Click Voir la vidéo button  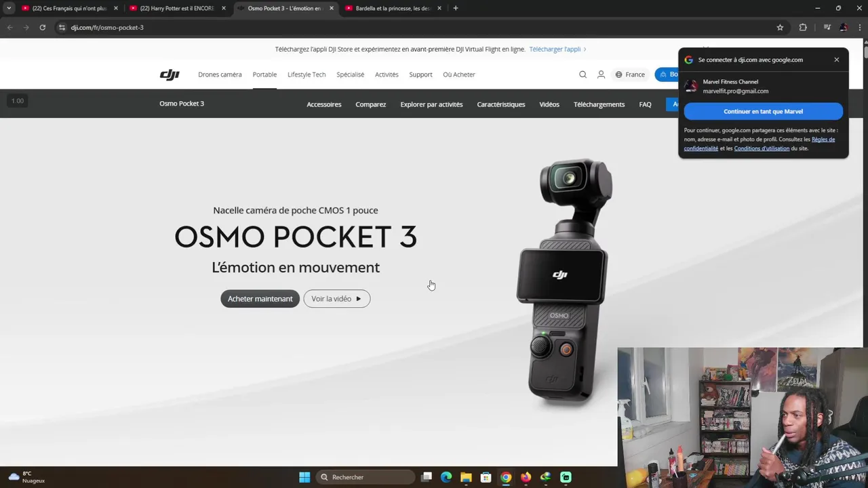336,299
